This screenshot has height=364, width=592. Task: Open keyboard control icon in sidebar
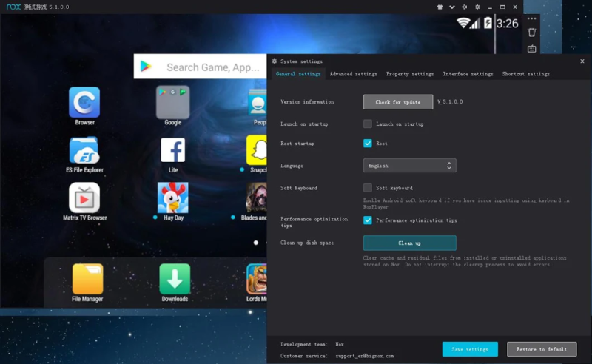click(531, 49)
